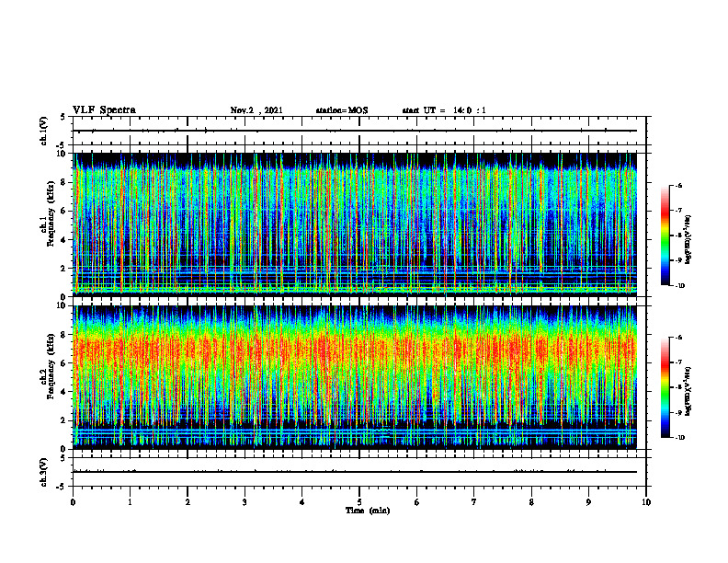
Task: Click the ch.2 spectrogram color scale bar
Action: click(x=665, y=387)
